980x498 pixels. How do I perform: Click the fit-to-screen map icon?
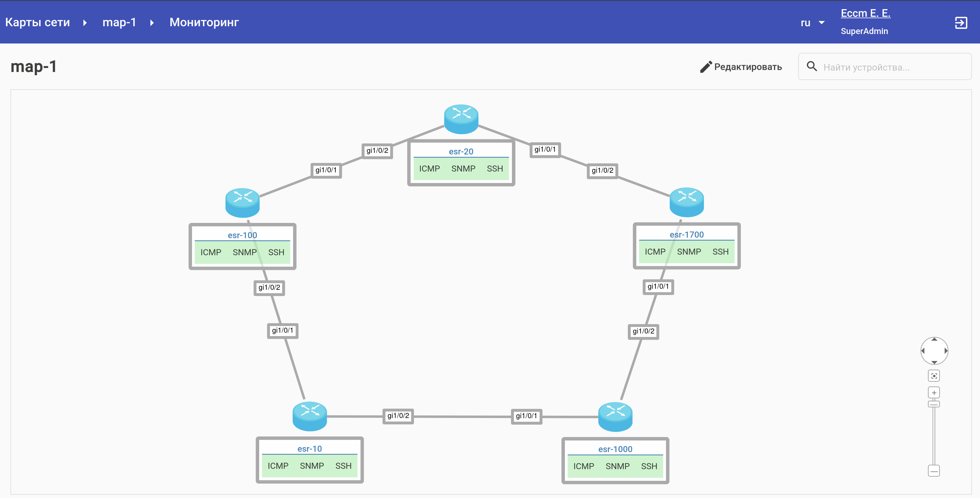933,376
